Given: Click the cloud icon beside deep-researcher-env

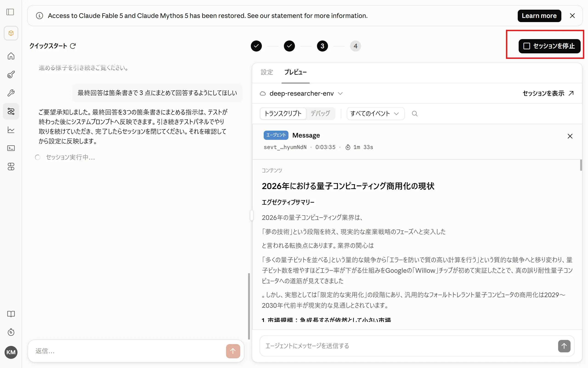Looking at the screenshot, I should 263,93.
